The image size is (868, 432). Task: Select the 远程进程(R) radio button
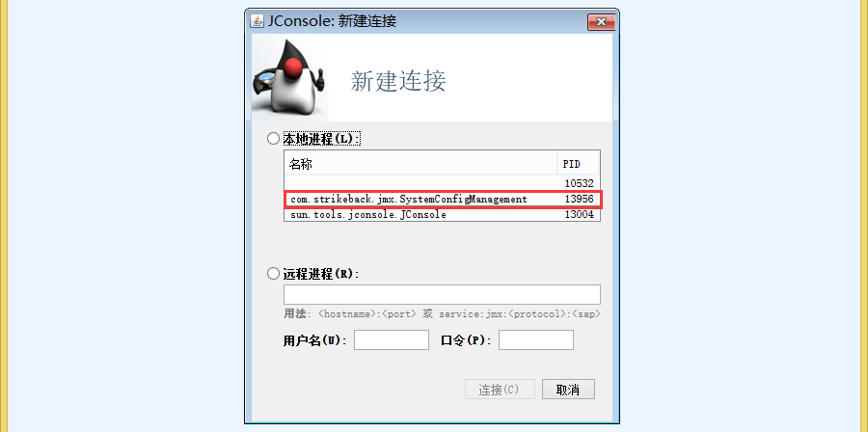coord(274,274)
